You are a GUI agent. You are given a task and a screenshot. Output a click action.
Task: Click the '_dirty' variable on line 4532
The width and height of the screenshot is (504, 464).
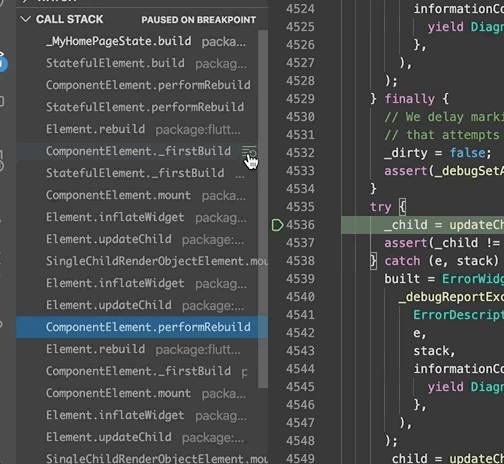(x=406, y=153)
